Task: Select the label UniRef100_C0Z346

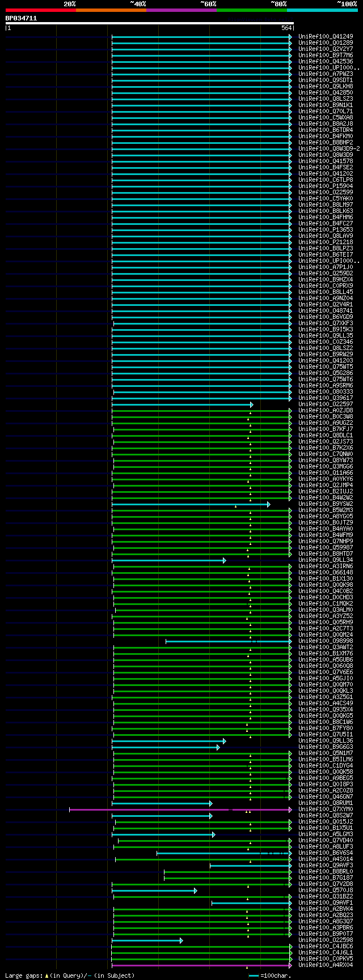Action: coord(326,342)
